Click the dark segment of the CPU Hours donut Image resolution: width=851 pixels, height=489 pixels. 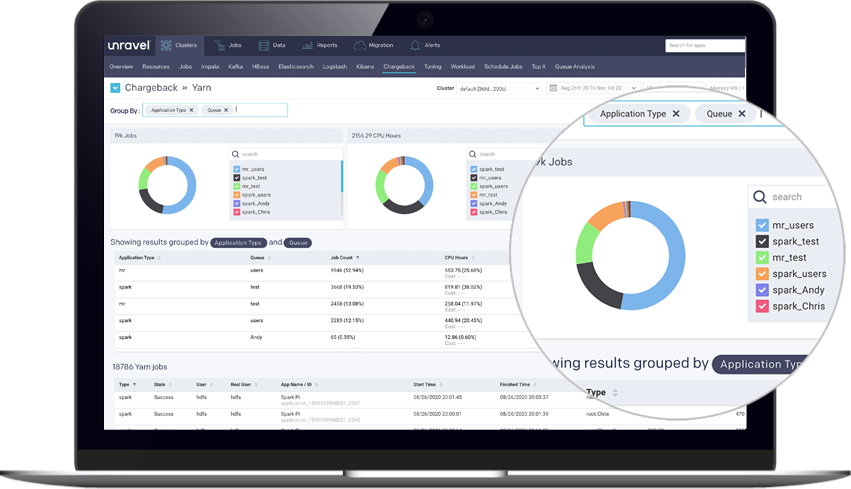[402, 207]
